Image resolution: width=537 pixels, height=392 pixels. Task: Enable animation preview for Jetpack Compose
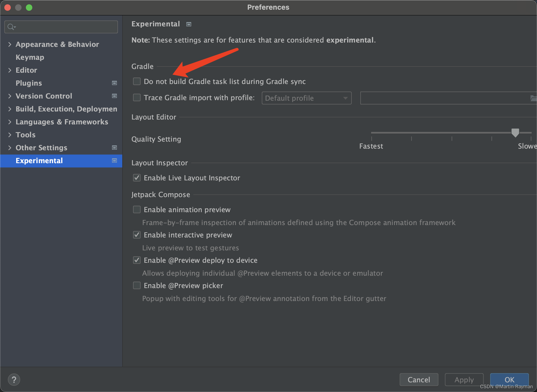tap(137, 209)
